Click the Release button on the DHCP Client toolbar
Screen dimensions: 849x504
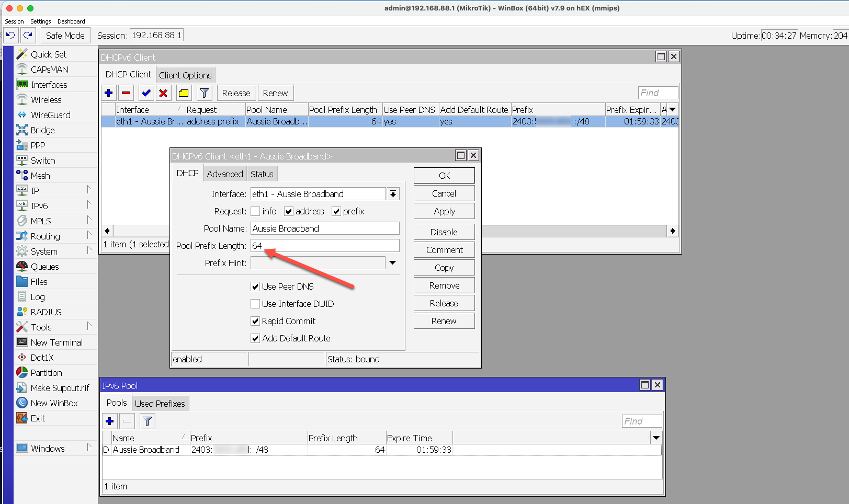(236, 93)
